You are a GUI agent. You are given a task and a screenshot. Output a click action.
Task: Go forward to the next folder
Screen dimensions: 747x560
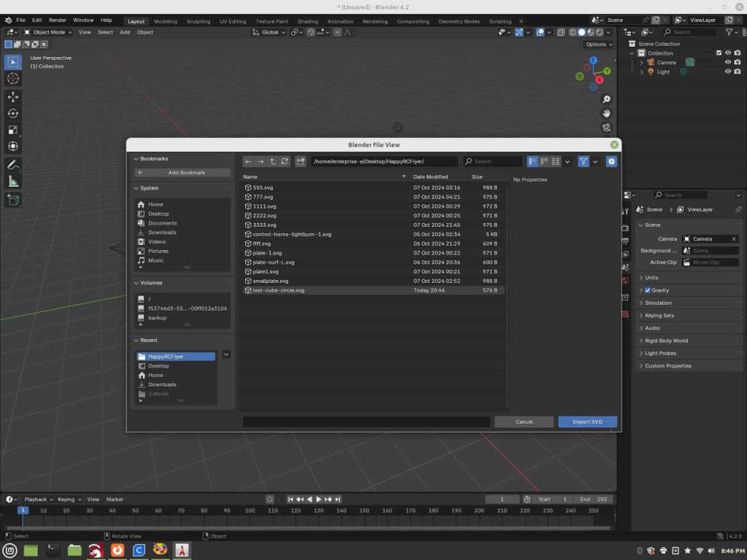pos(260,161)
